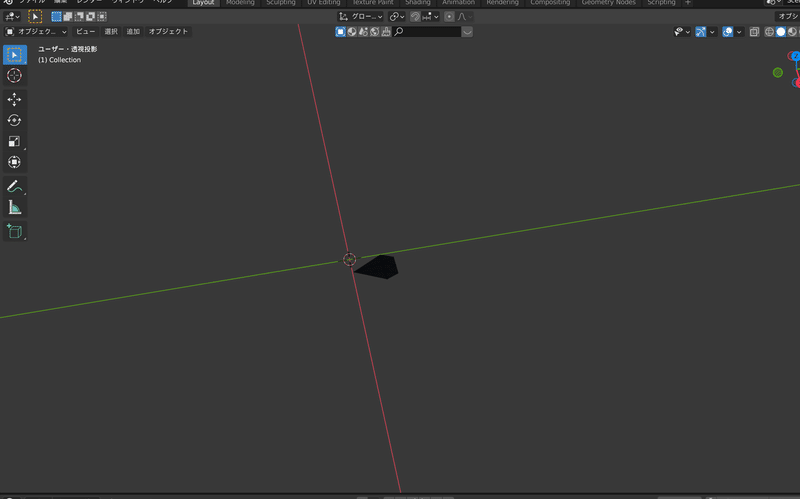Switch to the Scripting workspace tab

661,3
